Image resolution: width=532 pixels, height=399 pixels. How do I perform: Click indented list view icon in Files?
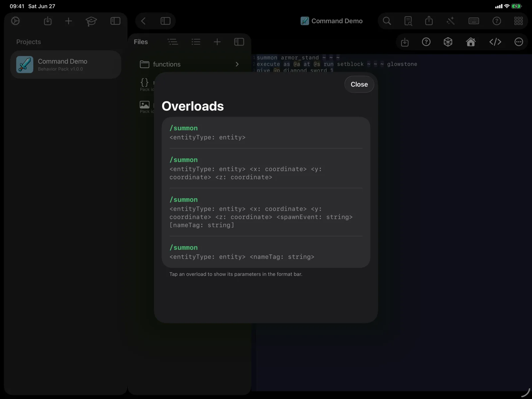click(173, 42)
